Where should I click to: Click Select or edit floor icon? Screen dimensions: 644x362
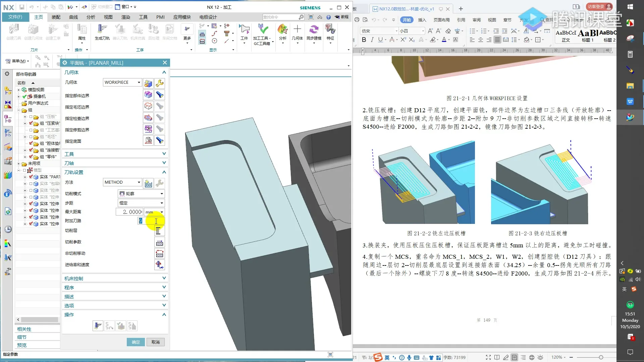[x=148, y=140]
